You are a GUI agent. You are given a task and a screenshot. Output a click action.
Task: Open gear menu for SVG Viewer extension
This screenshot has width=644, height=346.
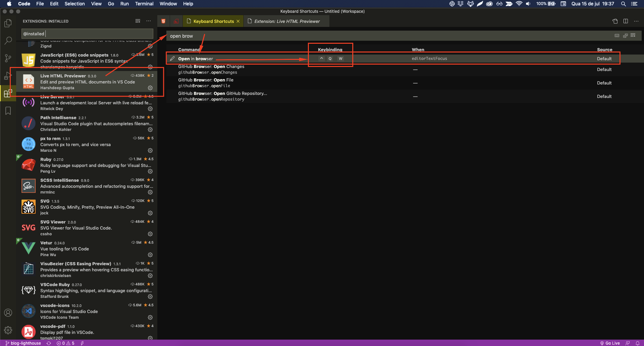tap(150, 234)
